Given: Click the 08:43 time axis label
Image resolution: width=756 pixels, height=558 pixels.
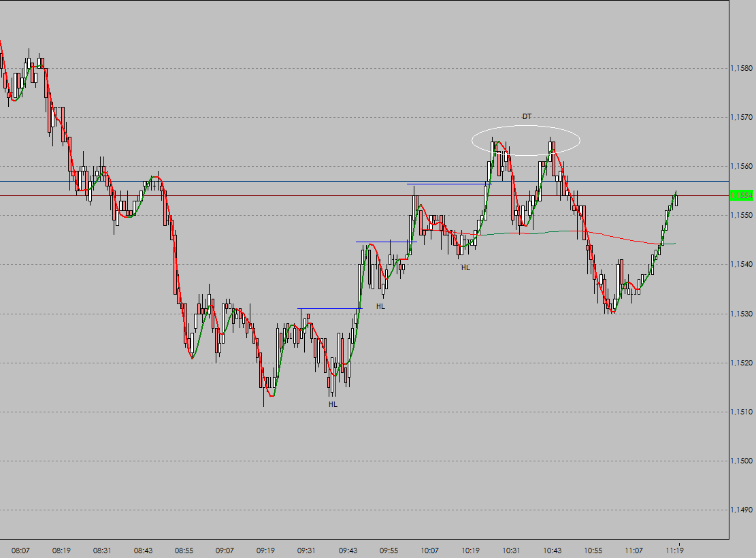Looking at the screenshot, I should tap(143, 551).
